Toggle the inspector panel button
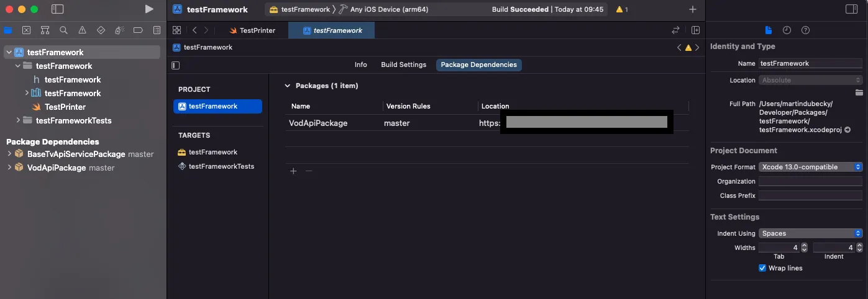 pos(851,9)
